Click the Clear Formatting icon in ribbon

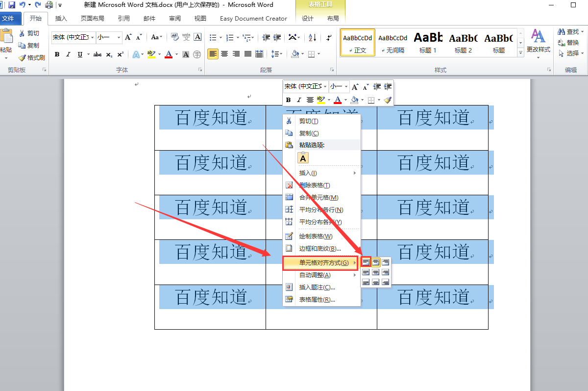point(175,37)
